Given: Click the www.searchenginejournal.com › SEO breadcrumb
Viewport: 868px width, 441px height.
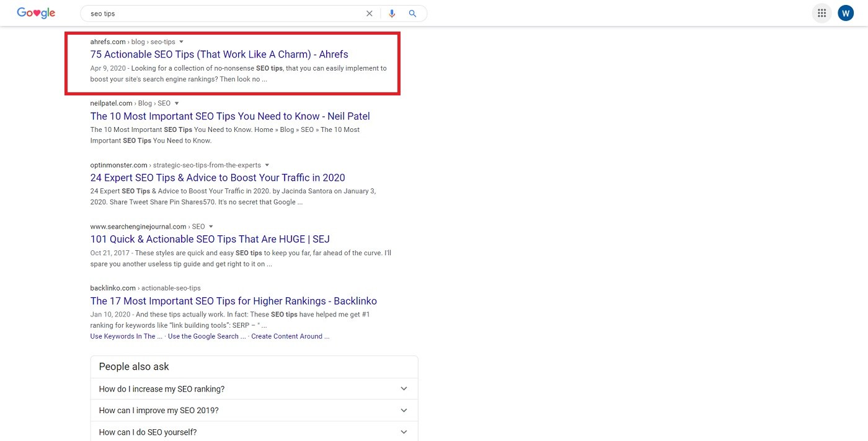Looking at the screenshot, I should (x=148, y=227).
